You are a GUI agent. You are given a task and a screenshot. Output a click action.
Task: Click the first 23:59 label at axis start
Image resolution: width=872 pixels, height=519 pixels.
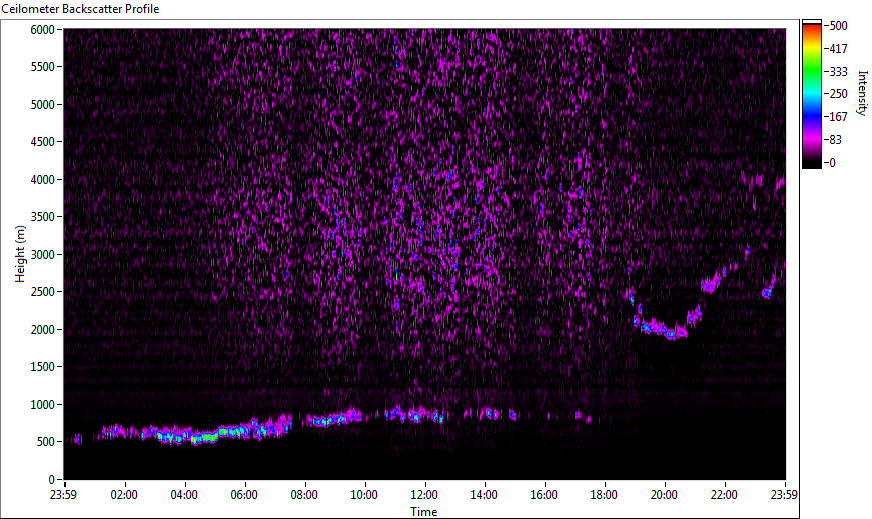click(x=63, y=495)
